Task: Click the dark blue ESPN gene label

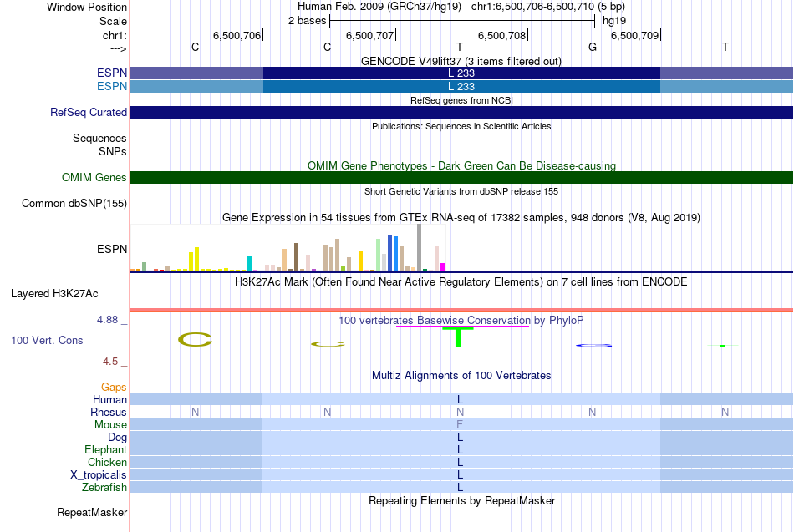Action: [112, 73]
